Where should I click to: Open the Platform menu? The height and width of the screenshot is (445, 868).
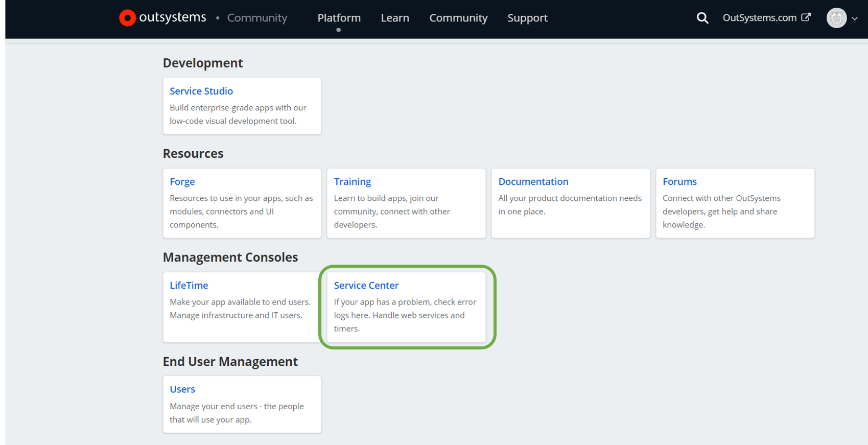339,18
